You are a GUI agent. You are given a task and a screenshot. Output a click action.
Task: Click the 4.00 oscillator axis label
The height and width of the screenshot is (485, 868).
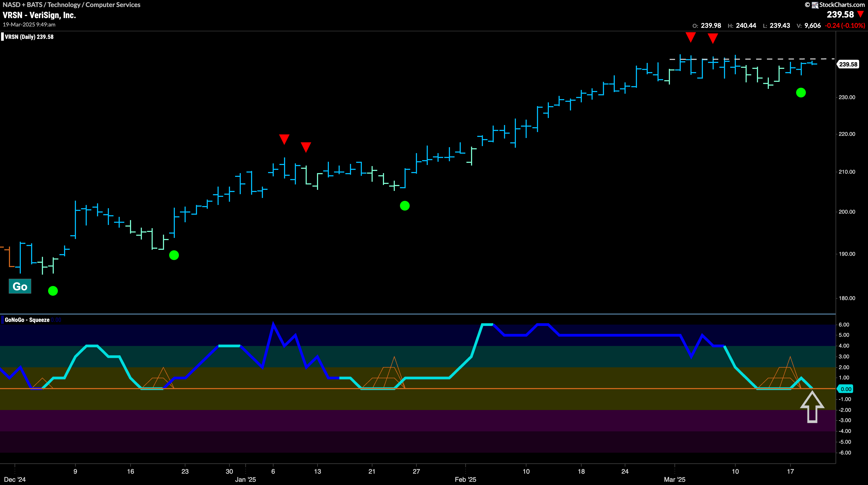(x=844, y=346)
